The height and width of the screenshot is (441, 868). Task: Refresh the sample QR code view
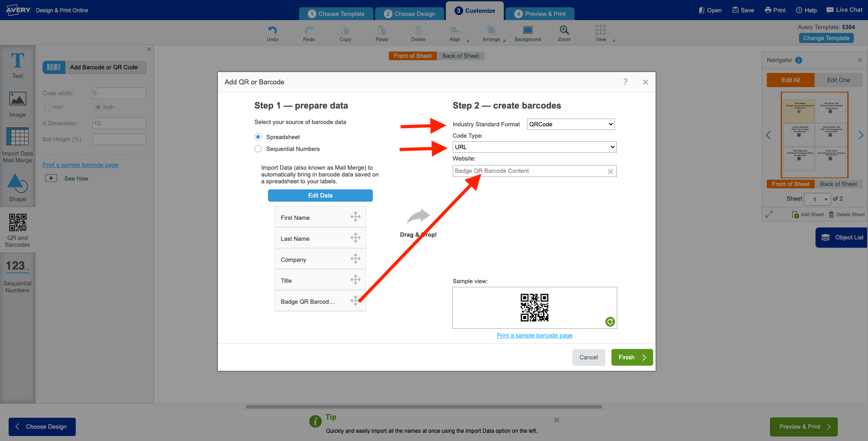point(610,322)
